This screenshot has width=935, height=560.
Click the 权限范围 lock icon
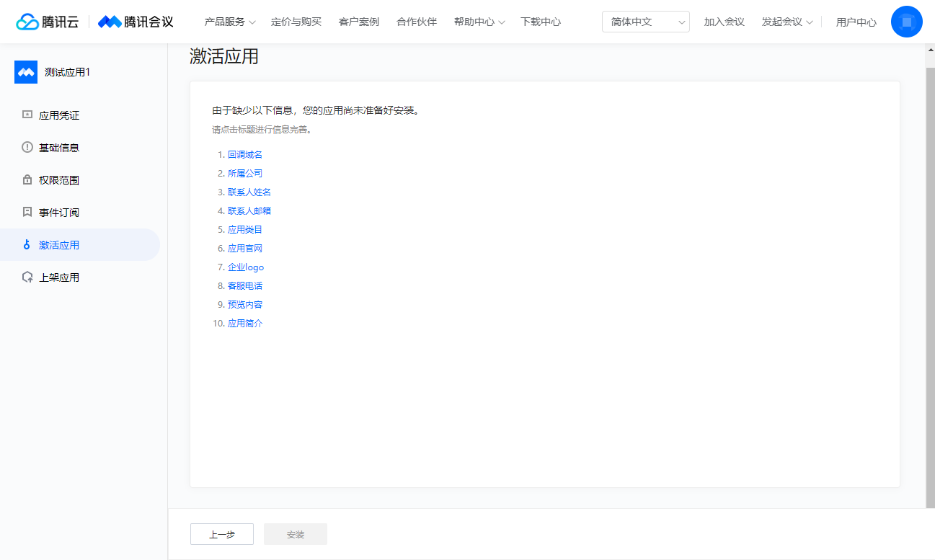27,179
